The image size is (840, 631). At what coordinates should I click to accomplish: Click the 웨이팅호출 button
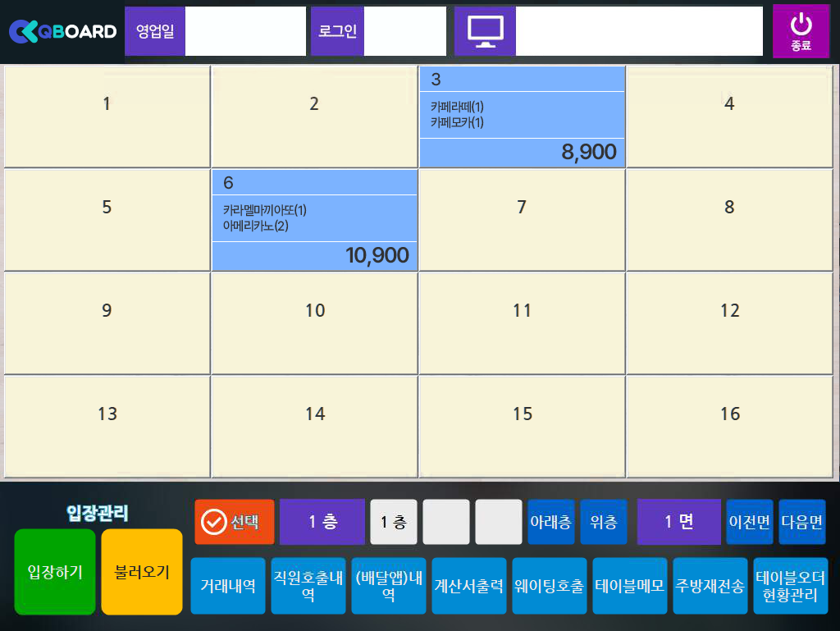pyautogui.click(x=550, y=586)
